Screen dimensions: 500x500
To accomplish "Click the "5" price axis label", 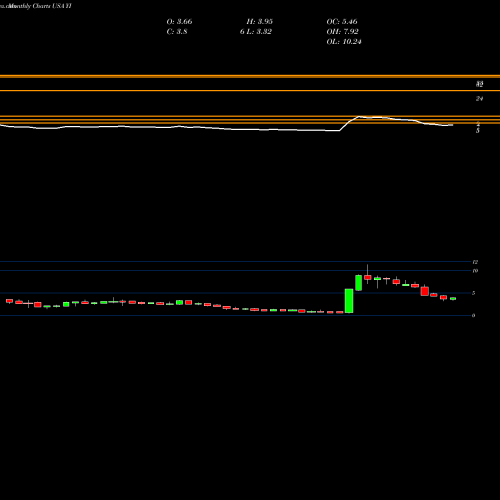I will 474,293.
